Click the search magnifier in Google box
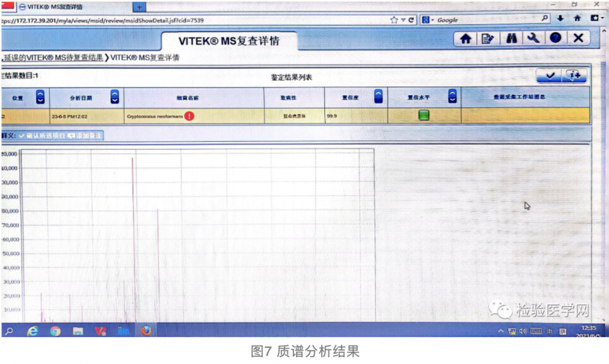This screenshot has width=609, height=364. point(545,18)
